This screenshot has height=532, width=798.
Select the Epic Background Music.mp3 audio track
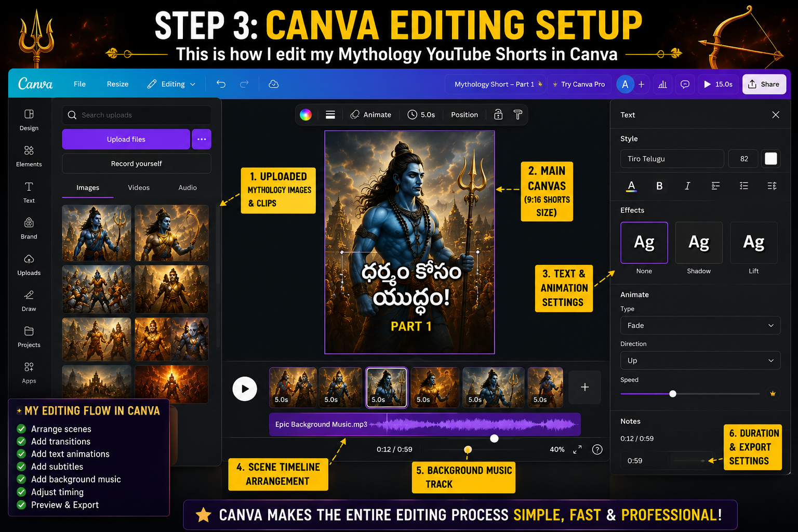tap(424, 424)
